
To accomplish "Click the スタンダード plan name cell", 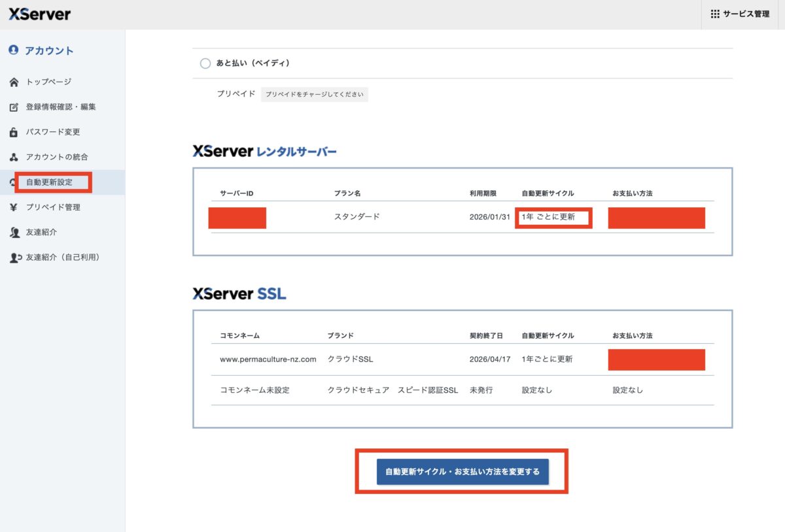I will click(357, 217).
